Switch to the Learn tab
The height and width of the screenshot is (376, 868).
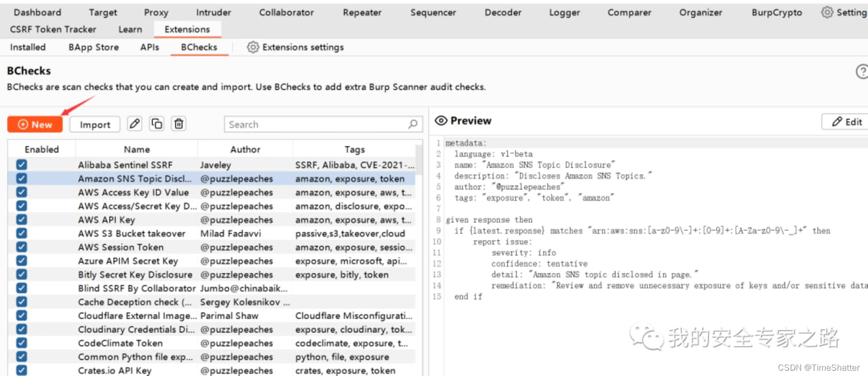[130, 29]
